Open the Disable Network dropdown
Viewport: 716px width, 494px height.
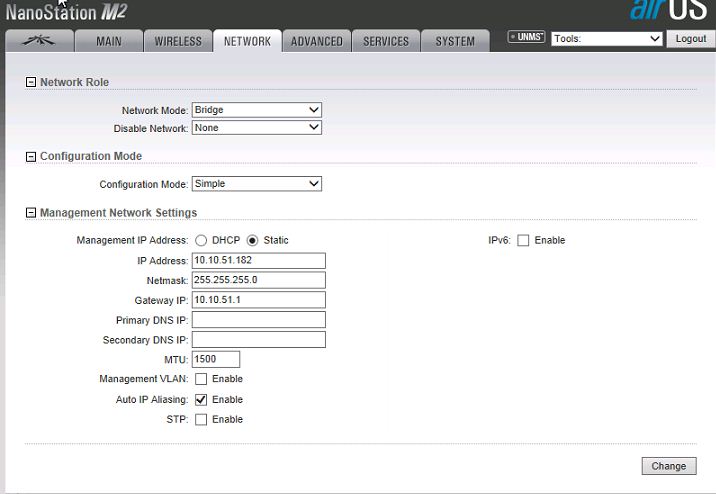coord(256,128)
